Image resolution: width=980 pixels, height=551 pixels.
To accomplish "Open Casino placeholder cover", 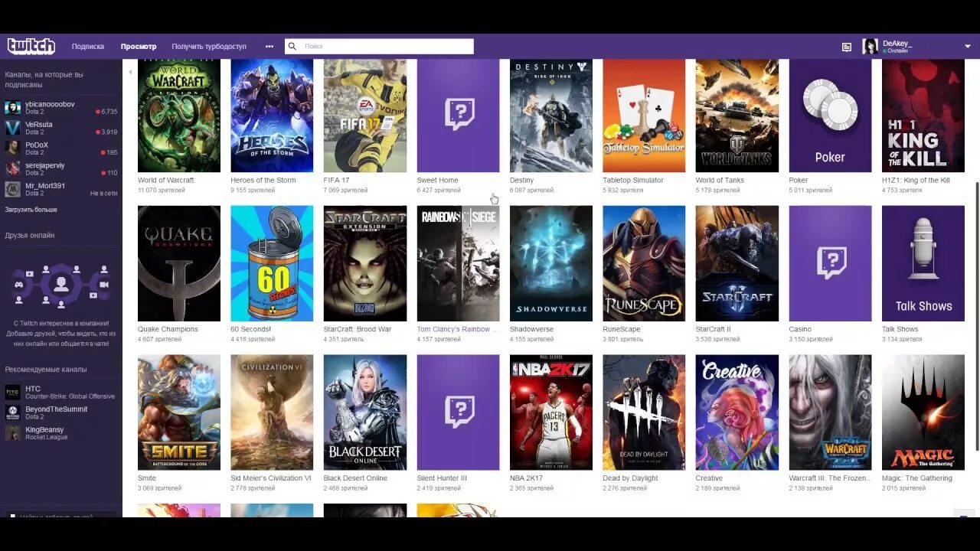I will point(830,263).
